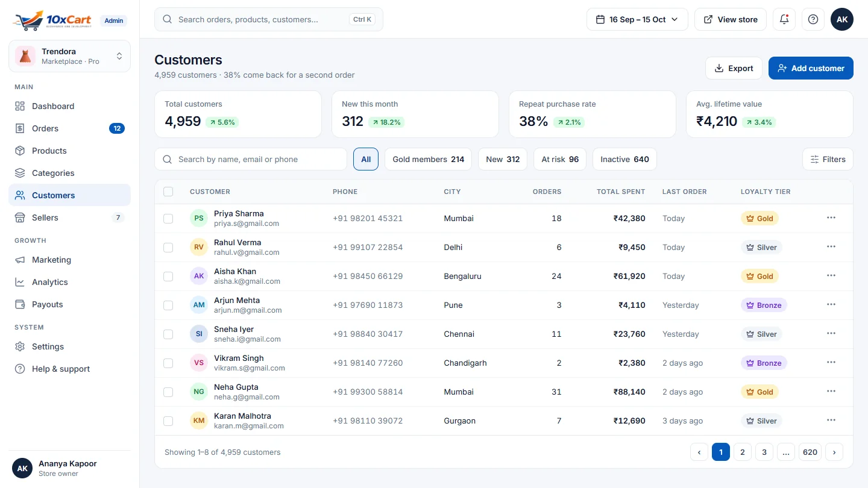Click the Bronze badge for Arjun Mehta
Viewport: 868px width, 488px height.
coord(764,305)
